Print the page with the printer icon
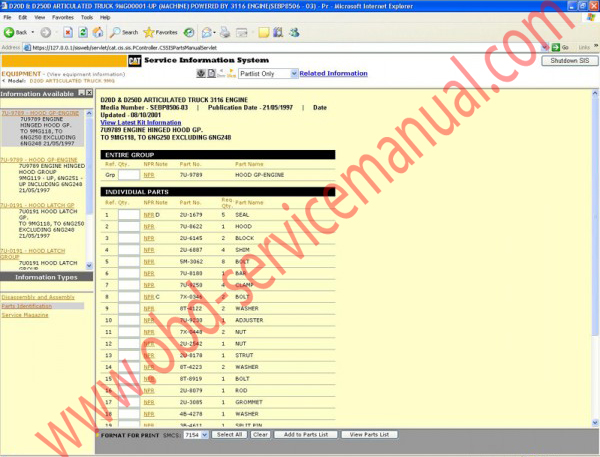Image resolution: width=600 pixels, height=457 pixels. 225,33
